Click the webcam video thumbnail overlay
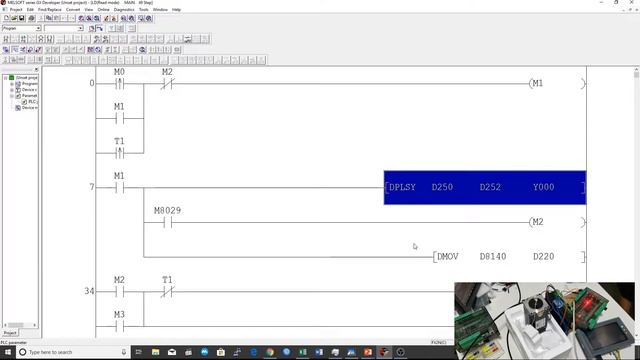 coord(544,321)
